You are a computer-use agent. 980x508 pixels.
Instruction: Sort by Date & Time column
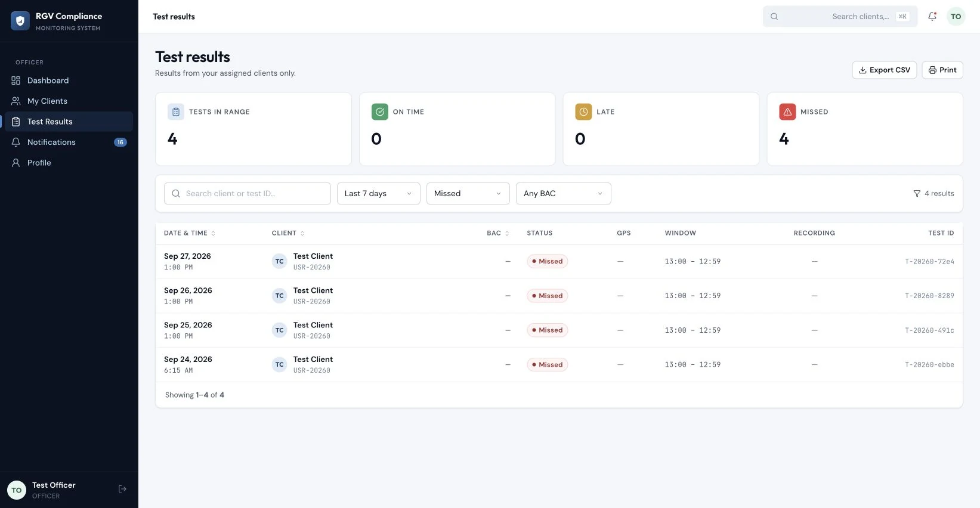[x=190, y=233]
